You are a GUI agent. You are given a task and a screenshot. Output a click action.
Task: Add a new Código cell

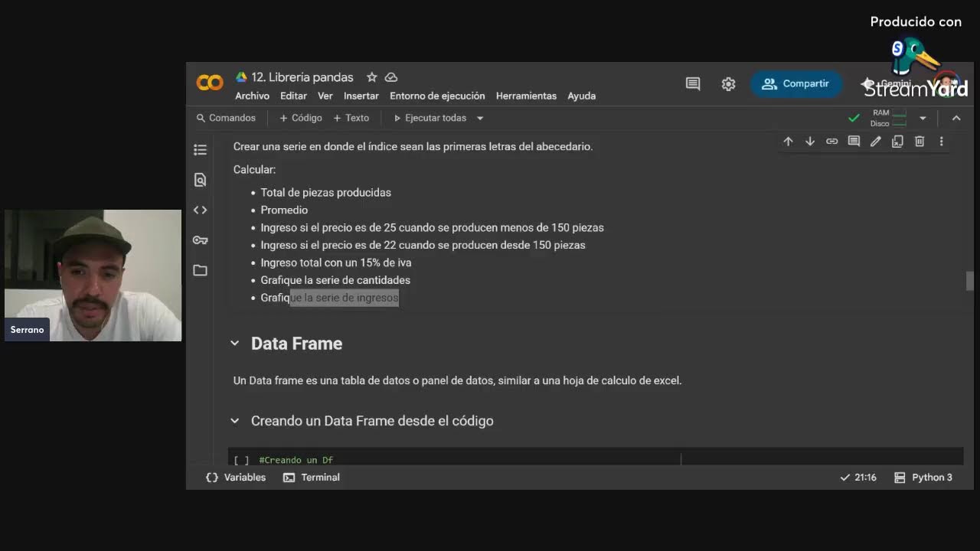pos(300,118)
